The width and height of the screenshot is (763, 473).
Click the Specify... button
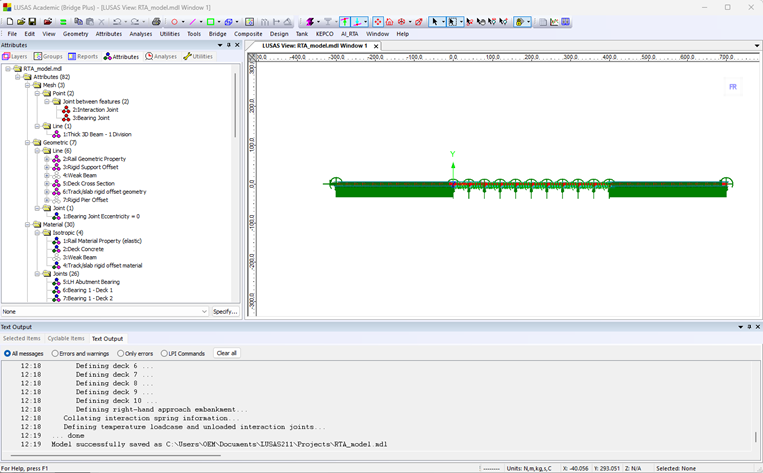pyautogui.click(x=225, y=312)
